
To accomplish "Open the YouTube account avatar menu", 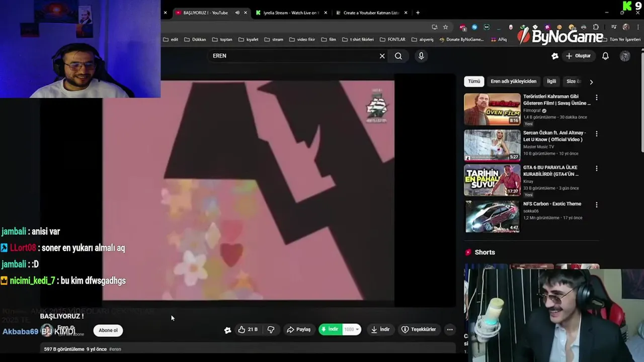I will (625, 56).
